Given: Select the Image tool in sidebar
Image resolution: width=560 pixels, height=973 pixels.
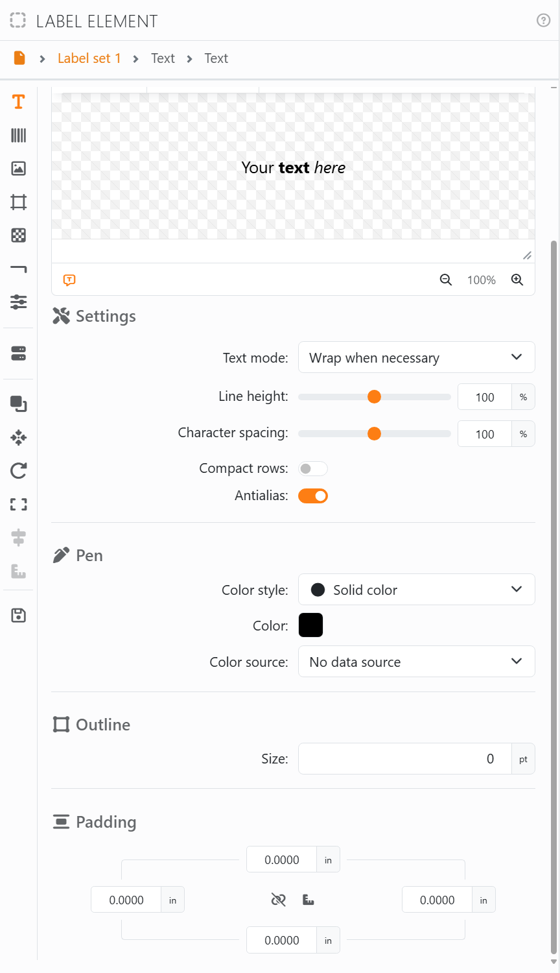Looking at the screenshot, I should pyautogui.click(x=18, y=169).
